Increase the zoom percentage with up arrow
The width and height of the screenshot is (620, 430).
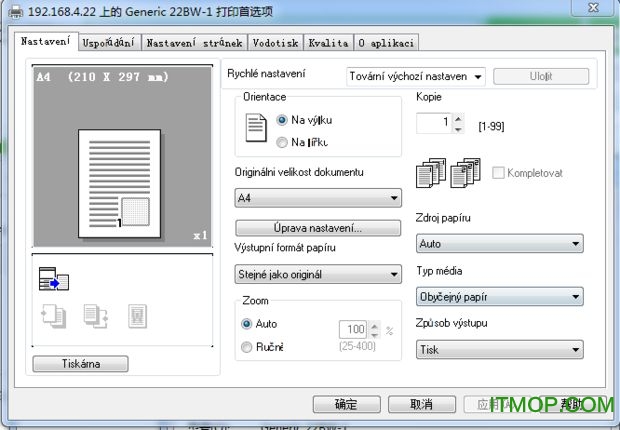(374, 325)
